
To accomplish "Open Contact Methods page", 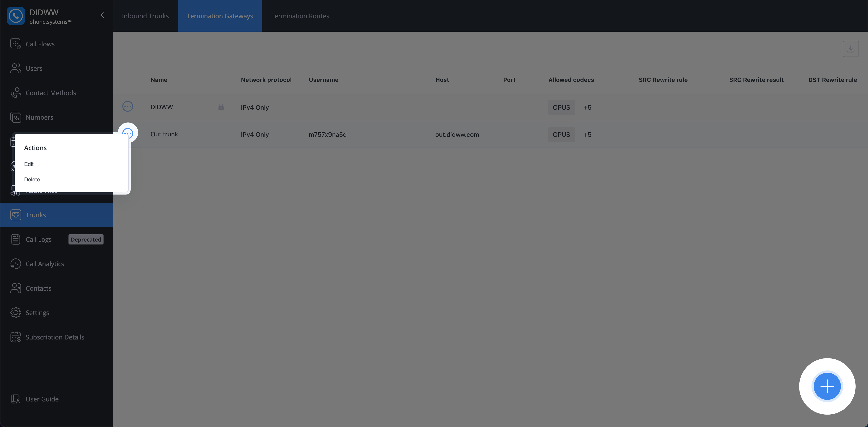I will 57,93.
